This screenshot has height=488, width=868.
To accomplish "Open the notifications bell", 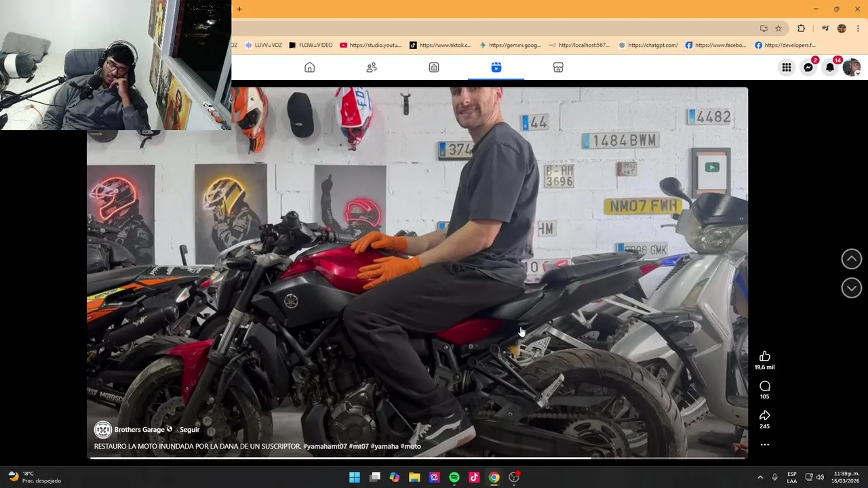I will (x=830, y=67).
